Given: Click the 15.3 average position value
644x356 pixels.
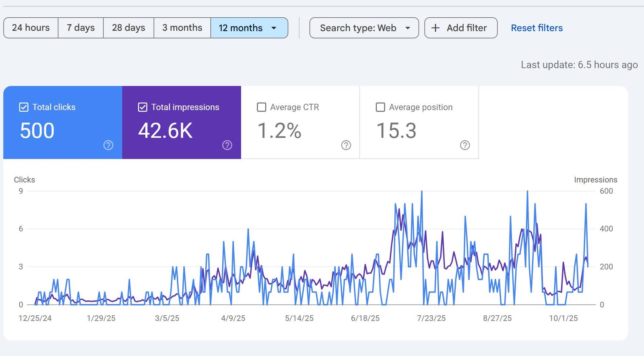Looking at the screenshot, I should pos(396,131).
